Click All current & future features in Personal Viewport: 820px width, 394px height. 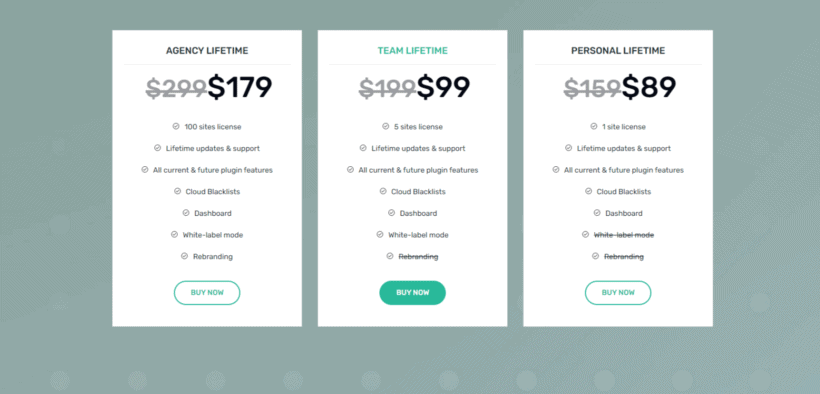pos(624,170)
